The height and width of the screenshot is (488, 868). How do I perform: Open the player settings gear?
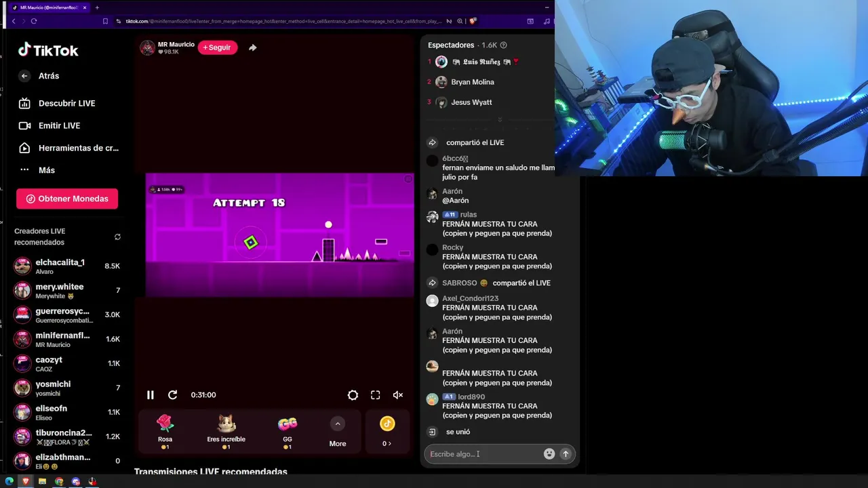click(353, 395)
